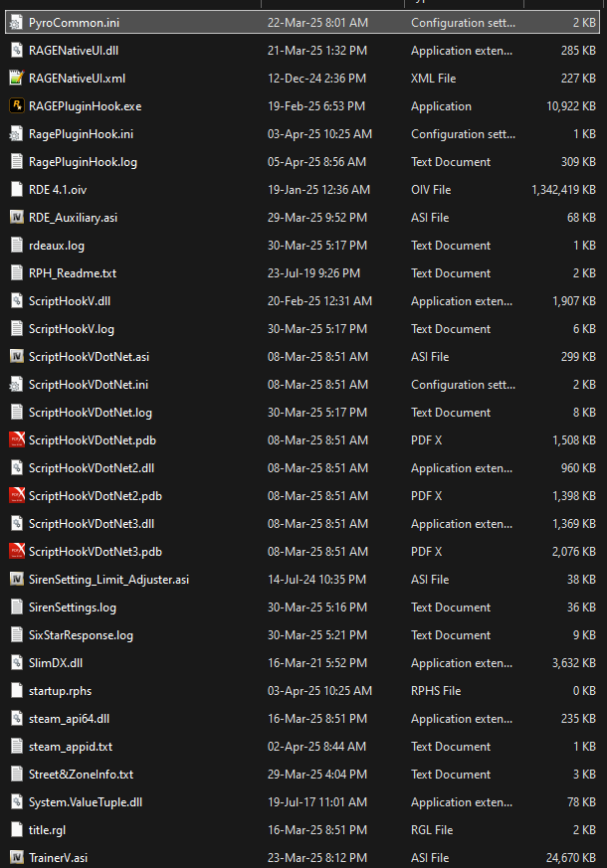The image size is (607, 868).
Task: Click the rdeaux.log text icon
Action: click(17, 246)
